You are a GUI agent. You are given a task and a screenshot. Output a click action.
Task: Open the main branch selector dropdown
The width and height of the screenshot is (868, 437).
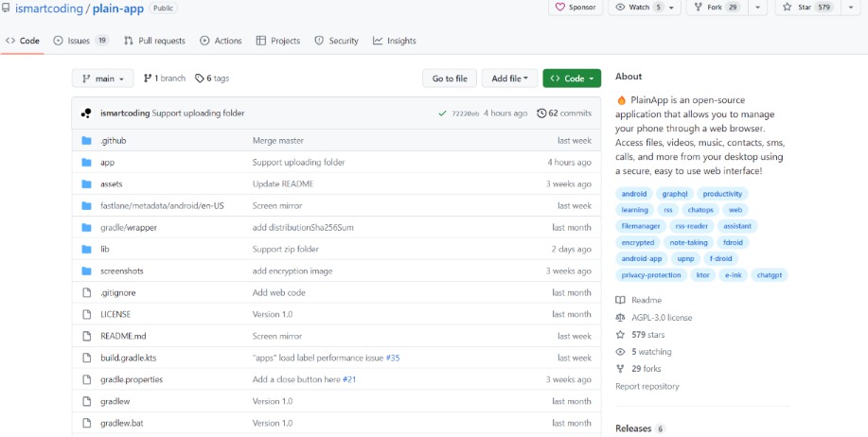102,79
